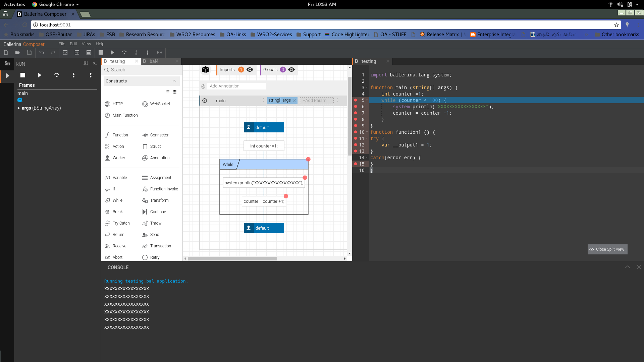Click the stop button in the RUN panel

[23, 75]
